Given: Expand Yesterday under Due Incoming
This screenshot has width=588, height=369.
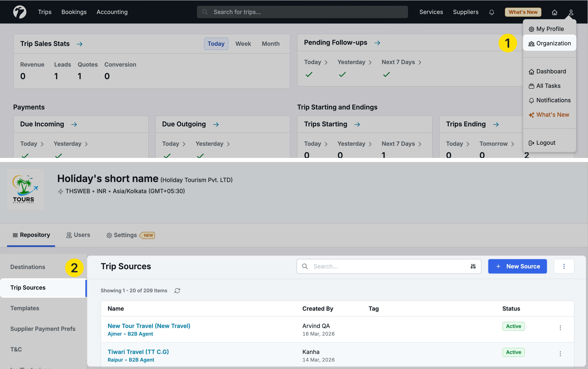Looking at the screenshot, I should click(x=70, y=144).
